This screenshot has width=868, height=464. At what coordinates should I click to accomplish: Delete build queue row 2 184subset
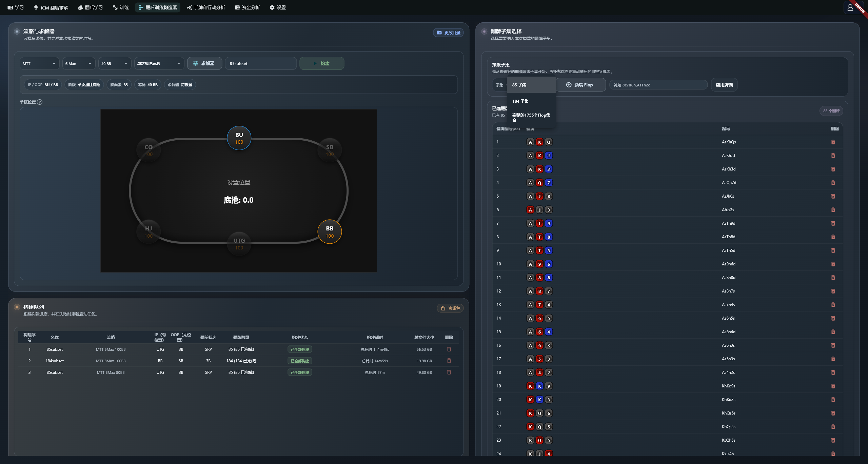[449, 361]
